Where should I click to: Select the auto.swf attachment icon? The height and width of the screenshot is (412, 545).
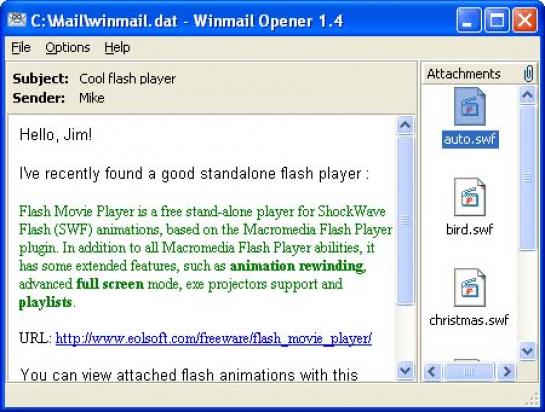[470, 106]
